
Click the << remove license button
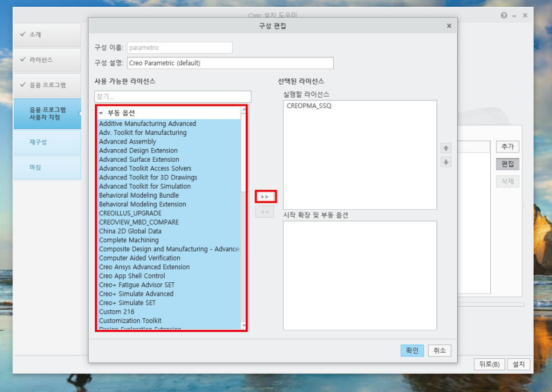click(x=265, y=212)
